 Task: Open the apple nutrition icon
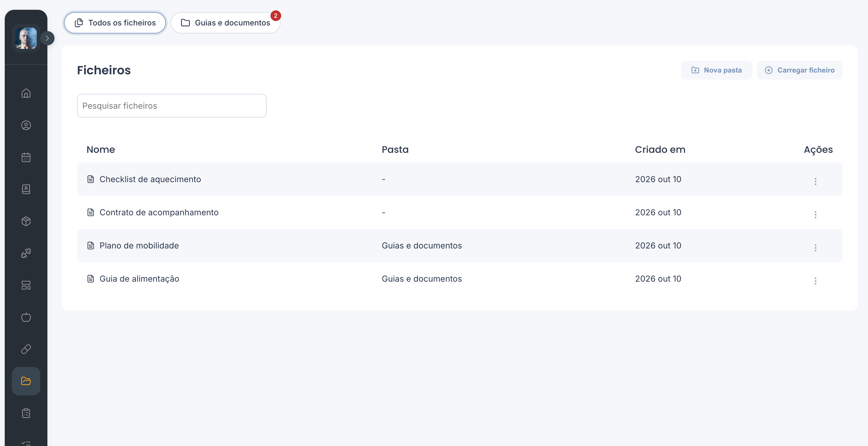[x=26, y=317]
